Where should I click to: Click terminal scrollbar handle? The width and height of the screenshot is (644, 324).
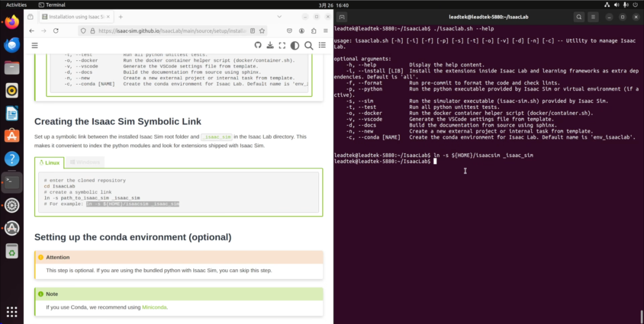click(641, 317)
